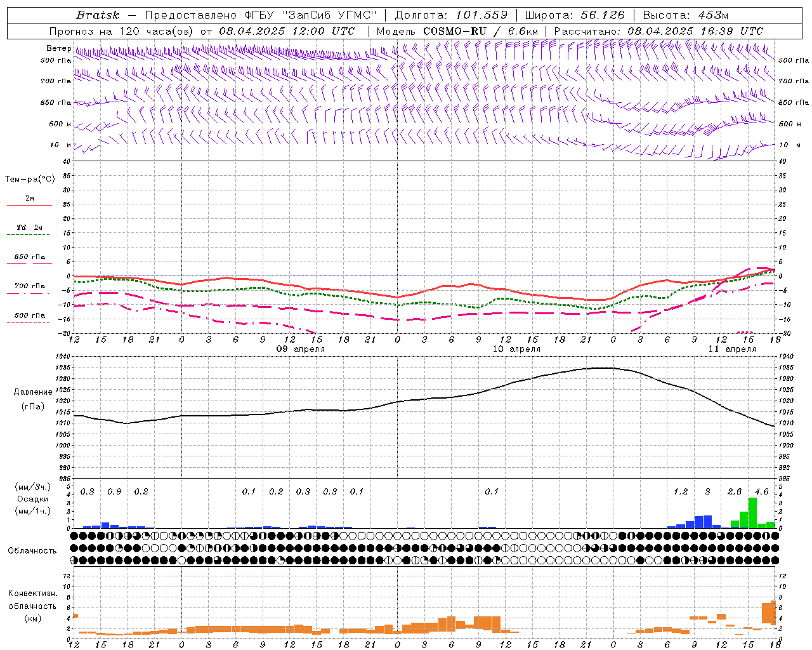Click the '0.9' precipitation value

point(114,492)
